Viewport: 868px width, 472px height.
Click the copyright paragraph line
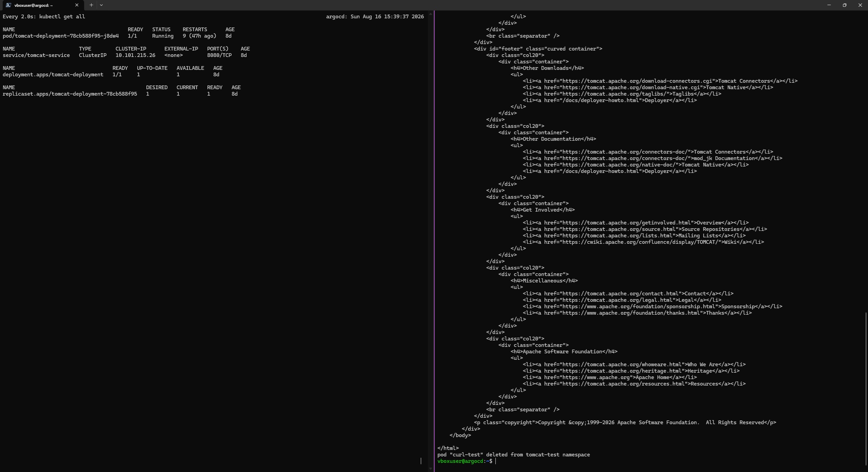[625, 422]
